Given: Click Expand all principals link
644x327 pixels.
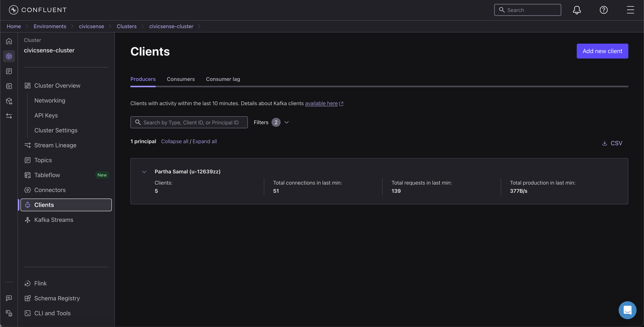Looking at the screenshot, I should (x=204, y=141).
